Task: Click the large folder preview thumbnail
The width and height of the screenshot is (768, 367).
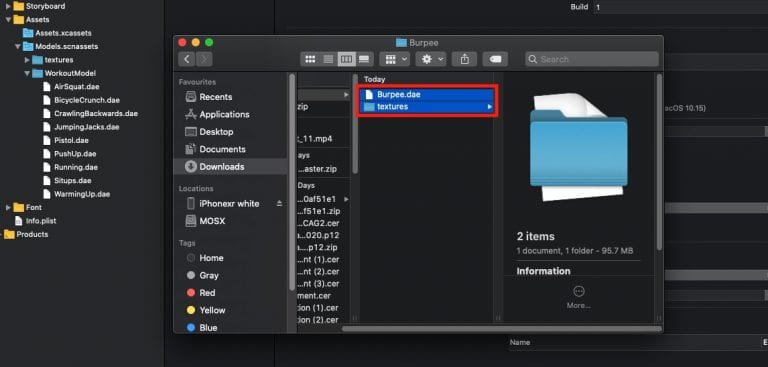Action: tap(578, 147)
